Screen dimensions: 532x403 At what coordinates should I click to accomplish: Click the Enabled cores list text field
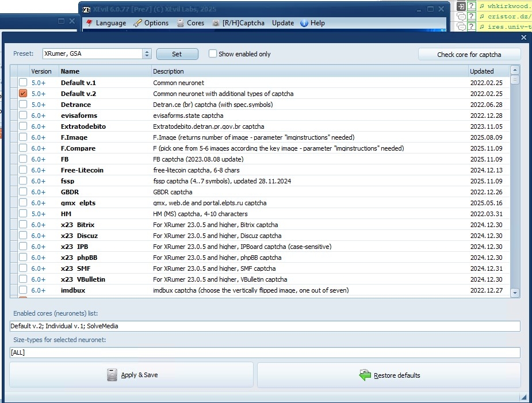click(265, 326)
